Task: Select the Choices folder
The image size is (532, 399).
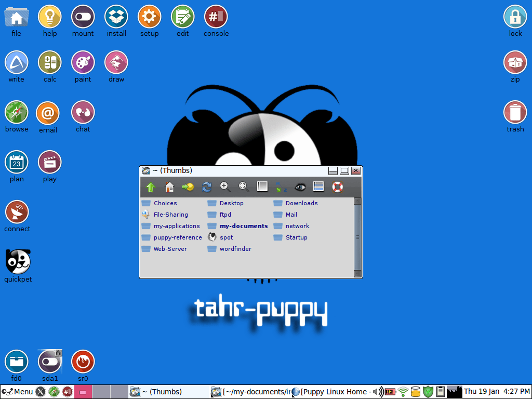Action: 159,203
